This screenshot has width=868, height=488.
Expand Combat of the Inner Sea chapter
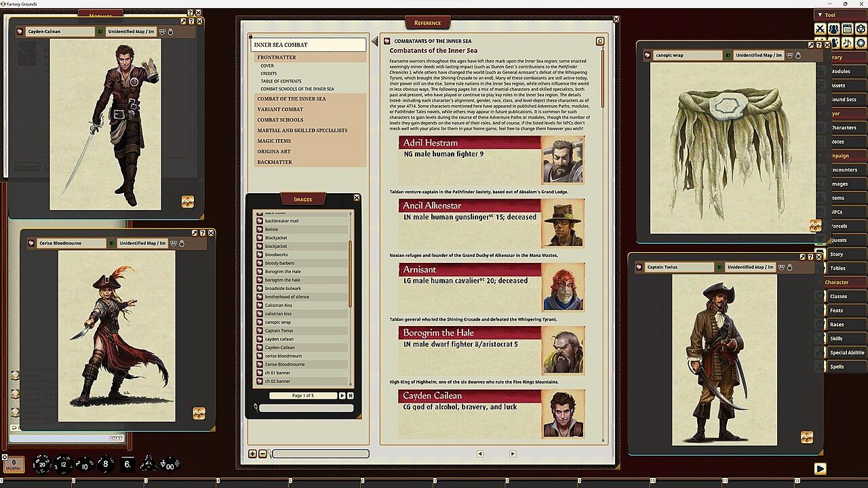(291, 99)
